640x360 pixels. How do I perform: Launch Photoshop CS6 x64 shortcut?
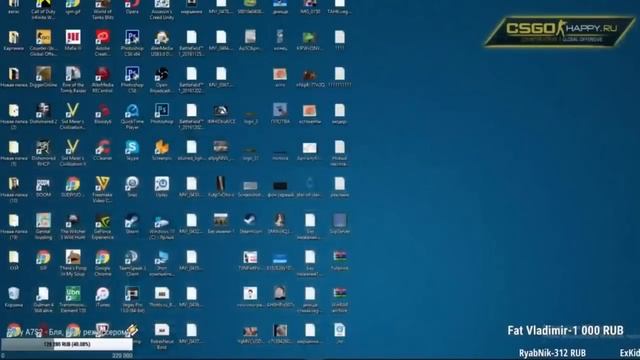(132, 42)
